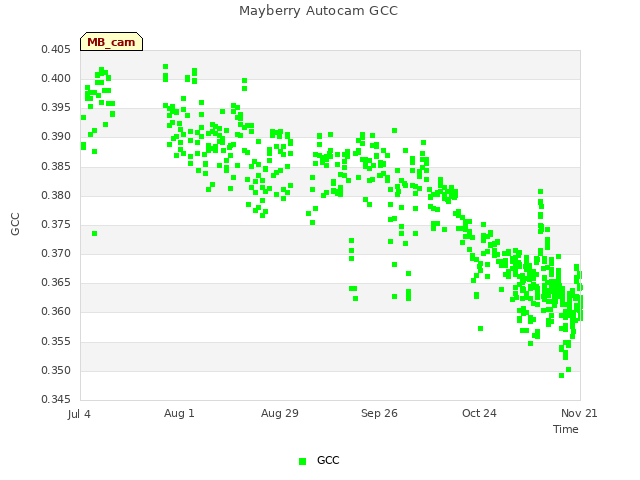Viewport: 640px width, 480px height.
Task: Select the Oct 24 x-axis label
Action: [x=479, y=413]
